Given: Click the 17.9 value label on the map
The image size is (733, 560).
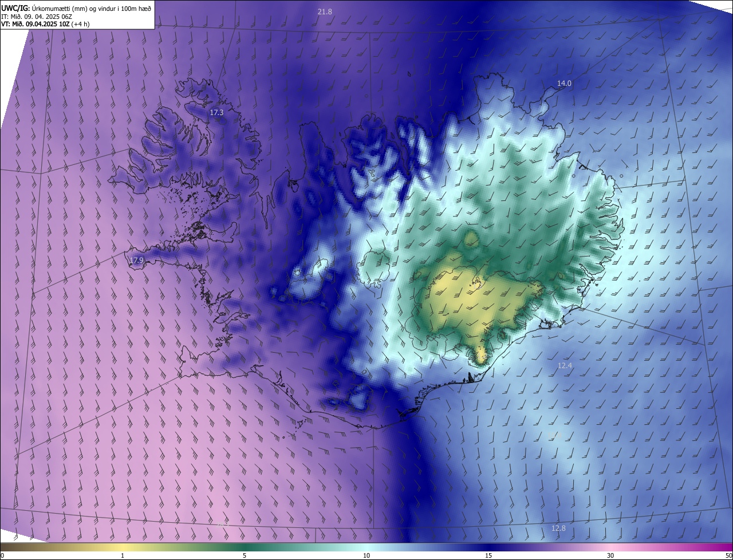Looking at the screenshot, I should [136, 261].
